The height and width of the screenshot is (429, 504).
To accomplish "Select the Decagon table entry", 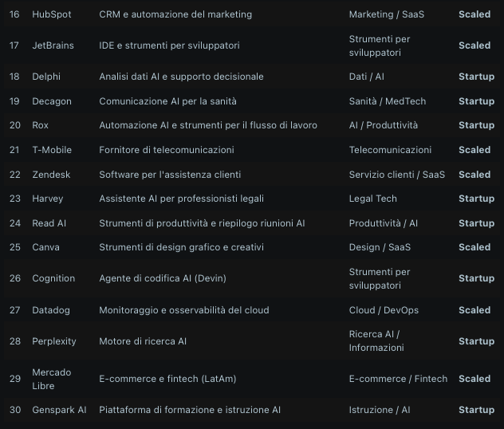I will (x=52, y=101).
